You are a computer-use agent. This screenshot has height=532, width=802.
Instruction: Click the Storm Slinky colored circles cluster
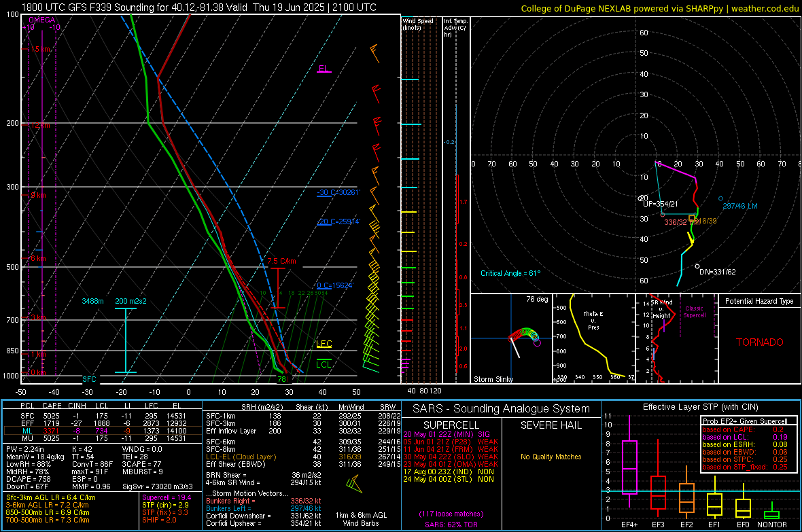point(524,336)
